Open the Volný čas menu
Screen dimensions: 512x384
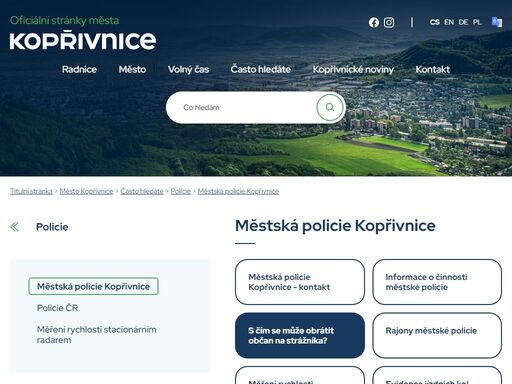tap(188, 69)
